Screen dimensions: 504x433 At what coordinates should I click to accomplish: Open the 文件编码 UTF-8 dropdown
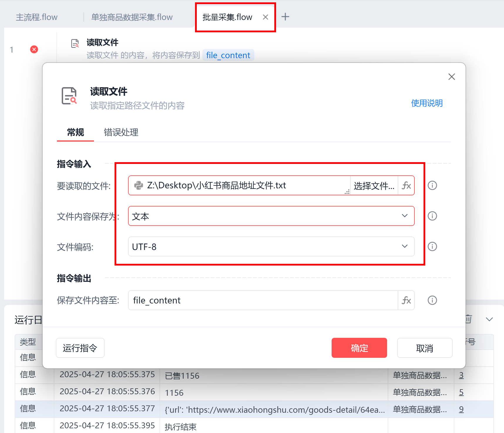[x=271, y=247]
